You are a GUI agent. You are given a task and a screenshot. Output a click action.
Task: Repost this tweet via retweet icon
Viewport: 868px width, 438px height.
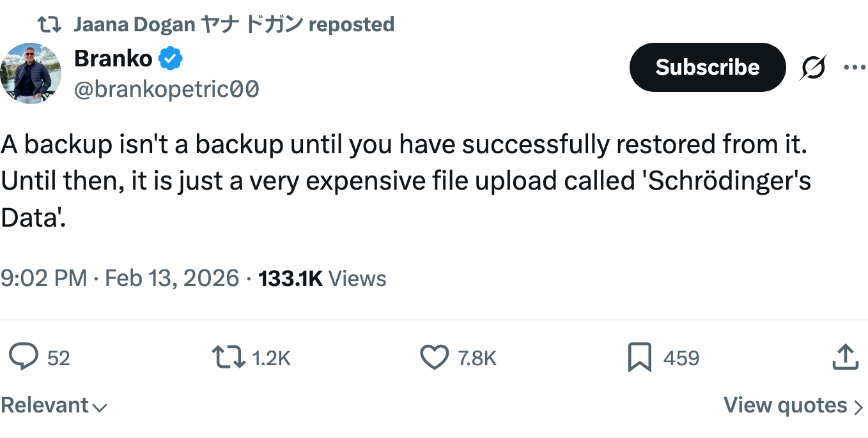tap(228, 358)
